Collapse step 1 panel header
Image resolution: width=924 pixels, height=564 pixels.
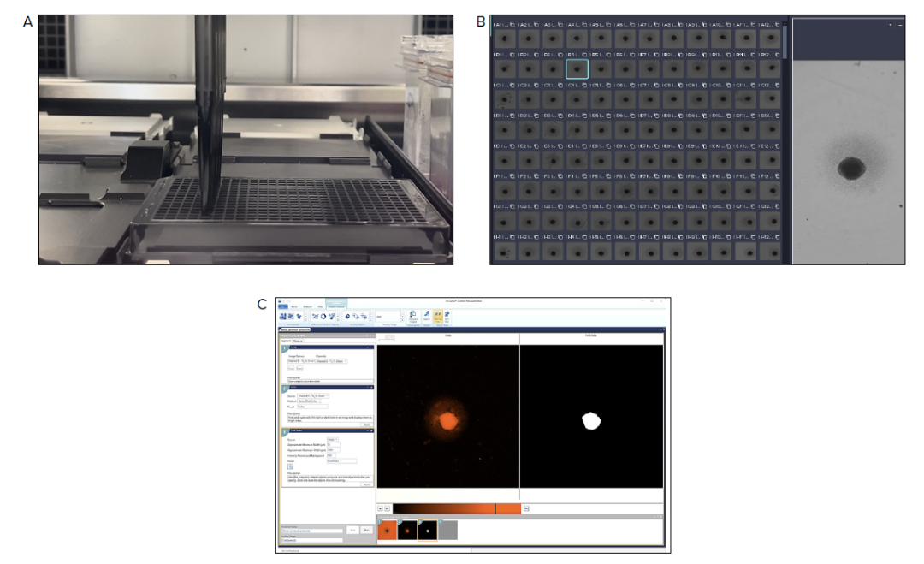click(368, 347)
